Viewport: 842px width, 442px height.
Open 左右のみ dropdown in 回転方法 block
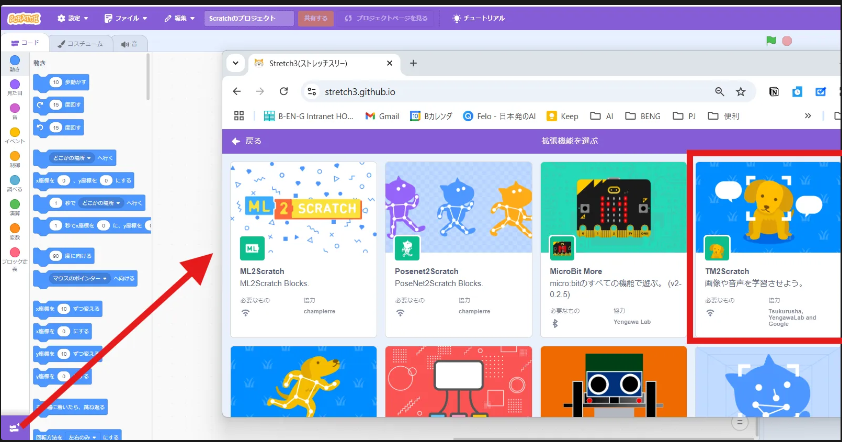pyautogui.click(x=83, y=437)
